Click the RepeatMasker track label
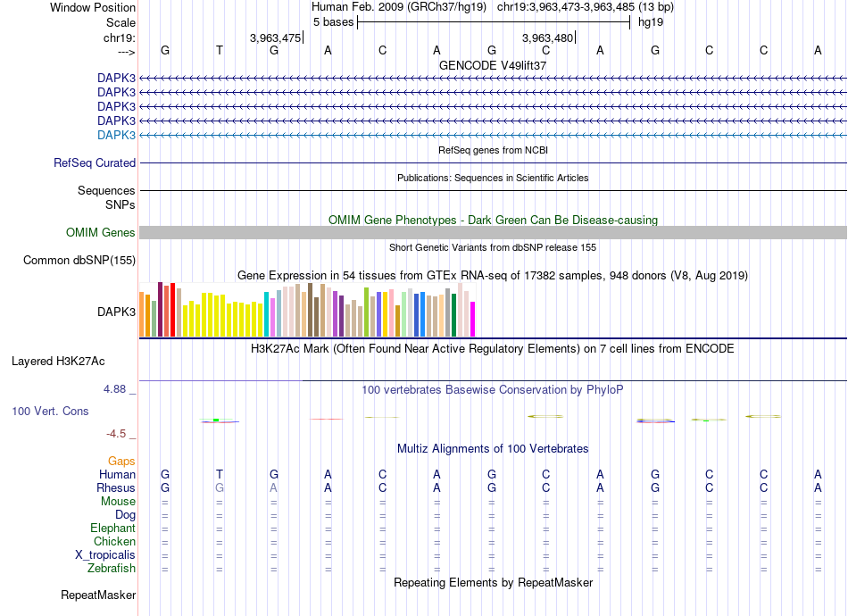 98,595
